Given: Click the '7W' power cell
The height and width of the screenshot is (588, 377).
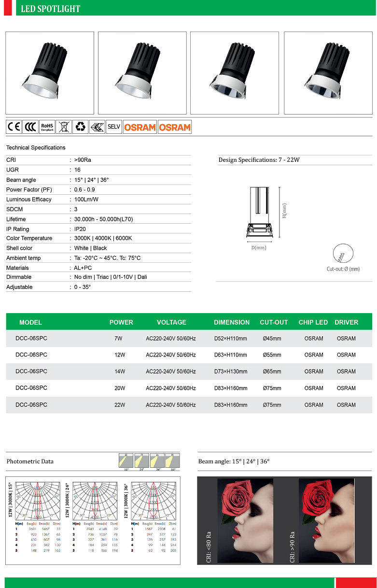Looking at the screenshot, I should tap(118, 339).
